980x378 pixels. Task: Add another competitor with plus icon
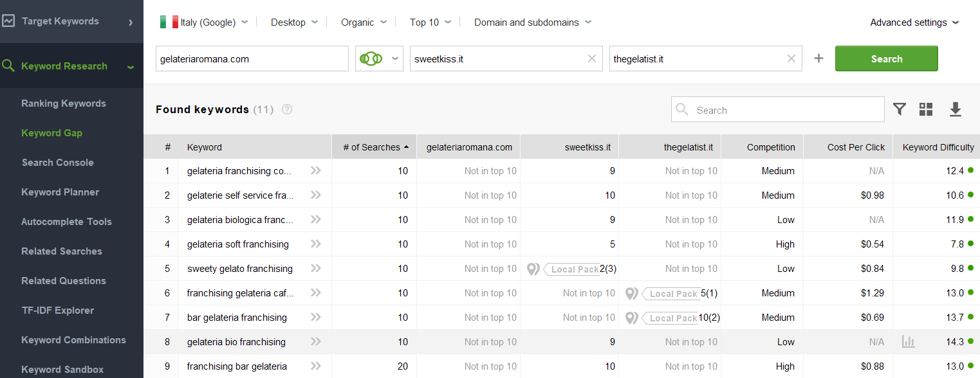818,59
